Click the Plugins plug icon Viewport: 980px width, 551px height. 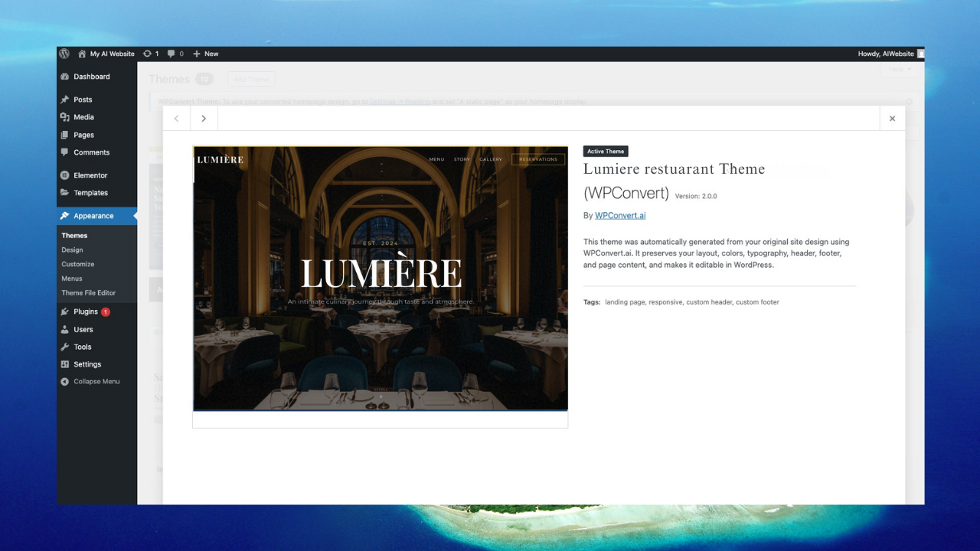coord(65,311)
